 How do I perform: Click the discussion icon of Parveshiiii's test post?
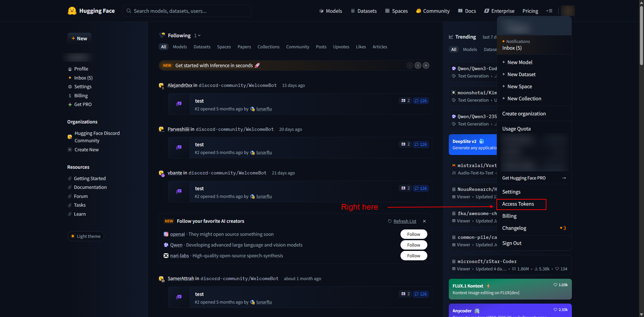click(179, 148)
